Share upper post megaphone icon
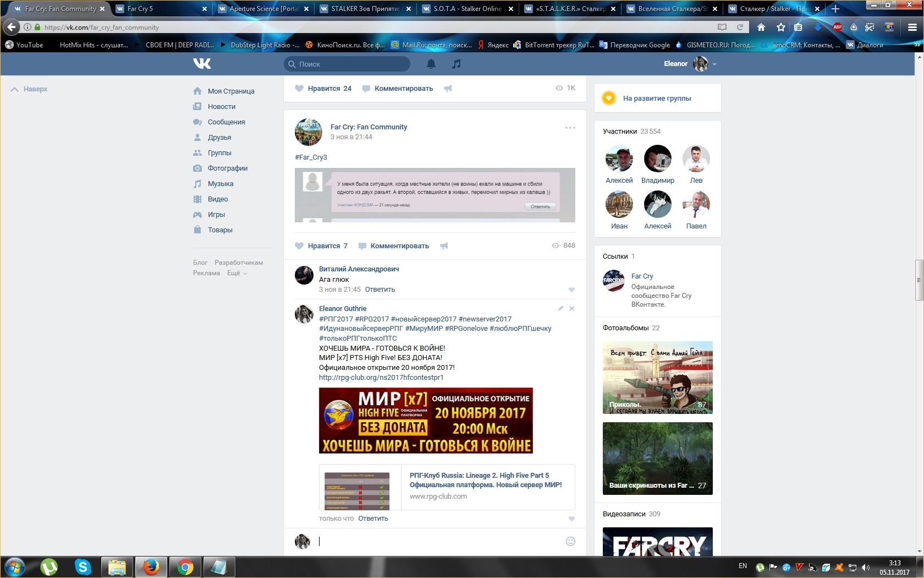The image size is (924, 578). pyautogui.click(x=448, y=88)
